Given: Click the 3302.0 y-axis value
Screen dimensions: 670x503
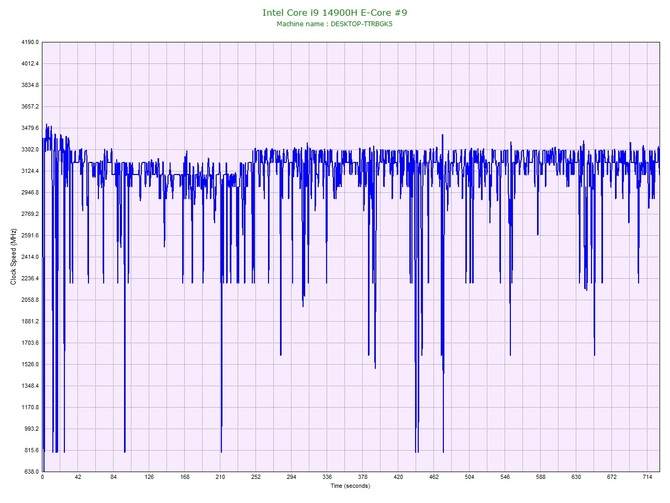Looking at the screenshot, I should pyautogui.click(x=30, y=150).
